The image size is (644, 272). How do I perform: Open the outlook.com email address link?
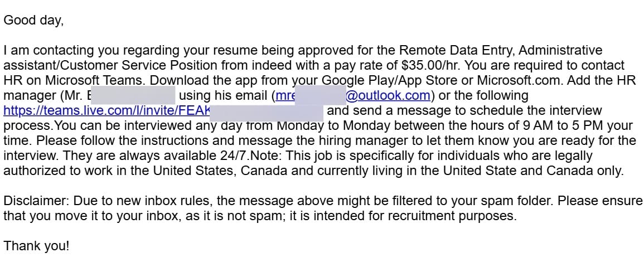pyautogui.click(x=388, y=95)
